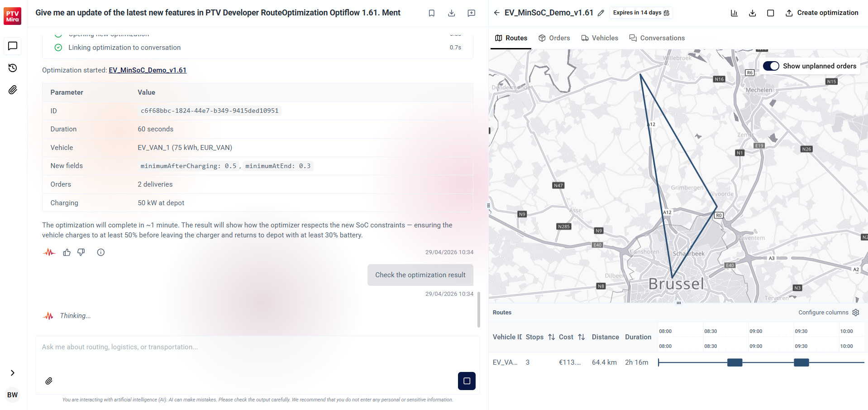
Task: Click the thumbs down feedback icon
Action: pos(81,252)
